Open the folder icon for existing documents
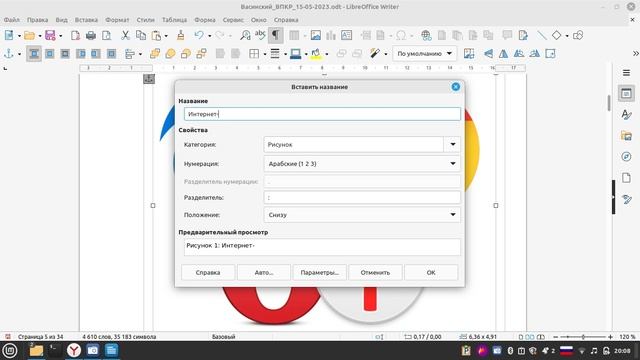The height and width of the screenshot is (360, 640). [x=29, y=36]
